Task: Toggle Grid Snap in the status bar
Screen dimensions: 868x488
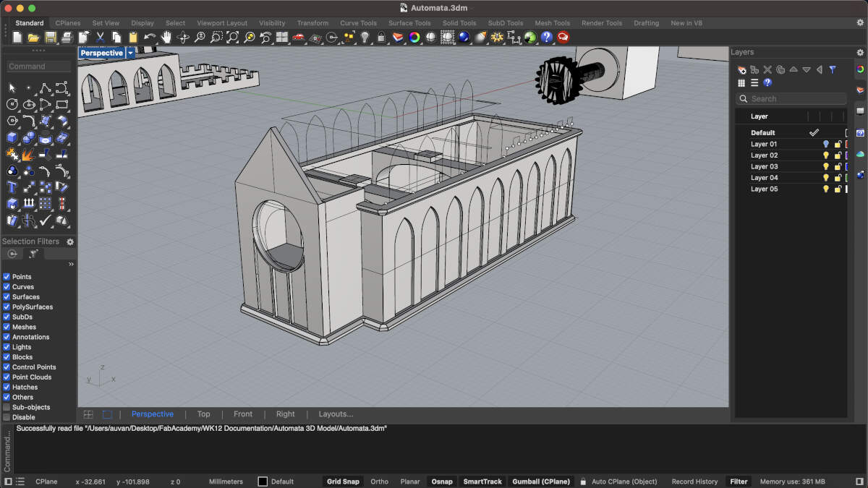Action: 343,481
